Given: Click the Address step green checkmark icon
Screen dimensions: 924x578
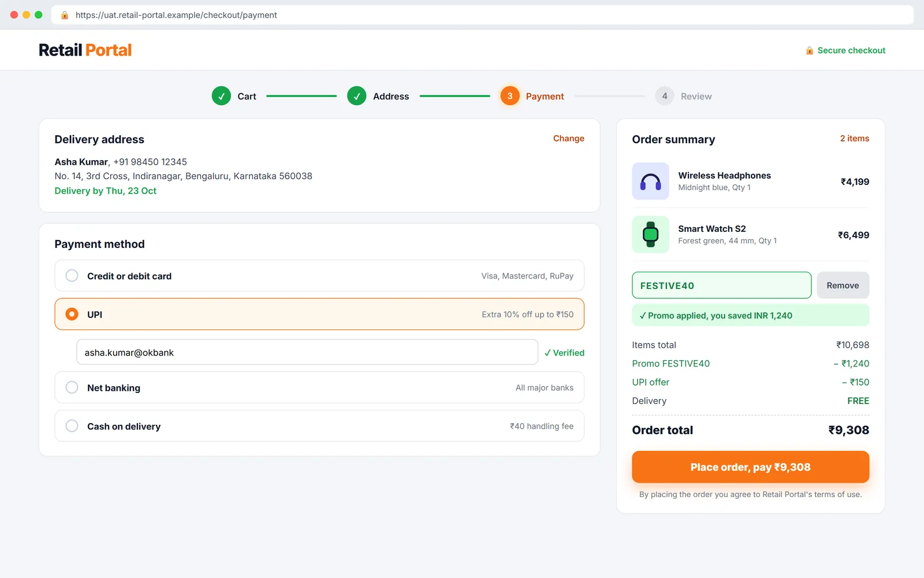Looking at the screenshot, I should coord(357,96).
